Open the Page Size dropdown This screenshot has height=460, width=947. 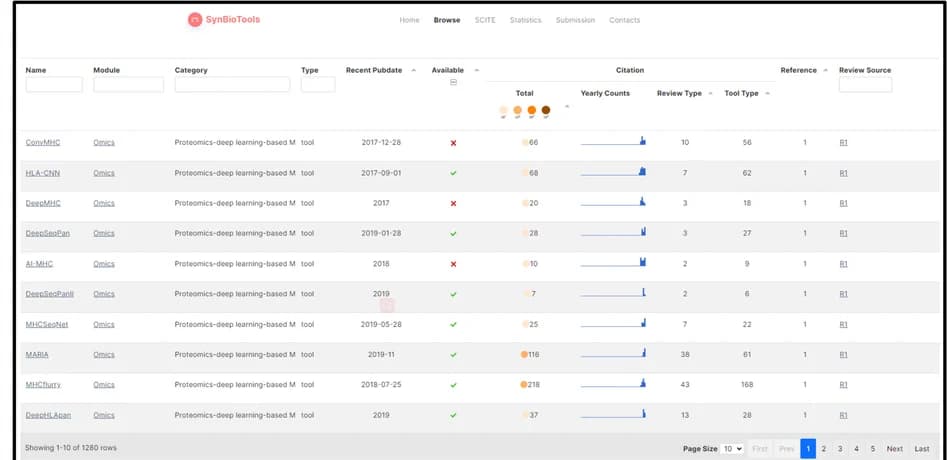tap(733, 449)
